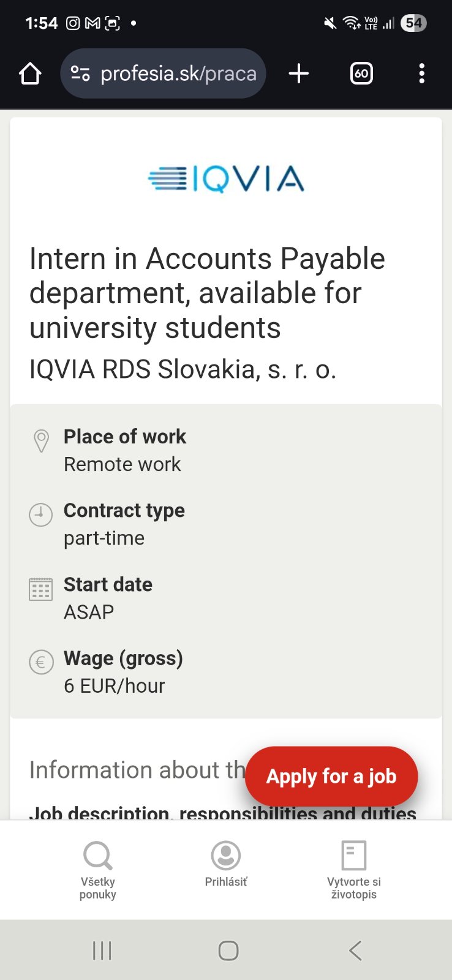This screenshot has height=980, width=452.
Task: Tap the IQVIA company logo
Action: [x=226, y=179]
